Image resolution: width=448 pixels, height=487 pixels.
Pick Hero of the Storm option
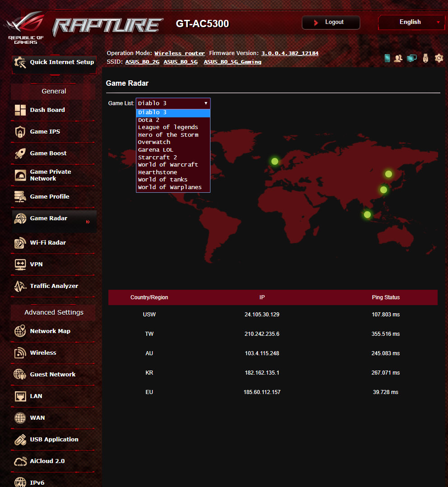pyautogui.click(x=173, y=135)
